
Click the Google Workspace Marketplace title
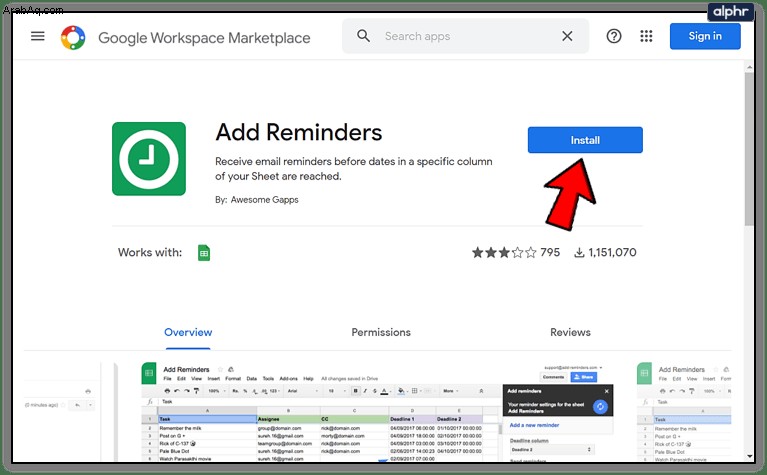204,38
